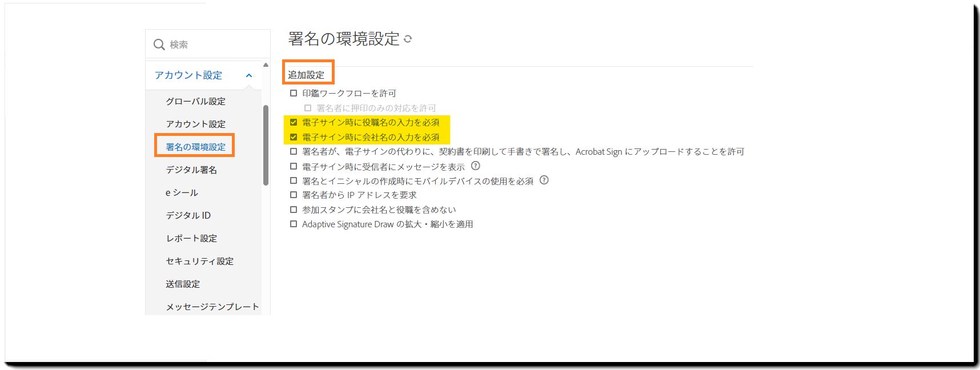Viewport: 980px width, 370px height.
Task: Click the search magnifier icon
Action: pyautogui.click(x=159, y=45)
